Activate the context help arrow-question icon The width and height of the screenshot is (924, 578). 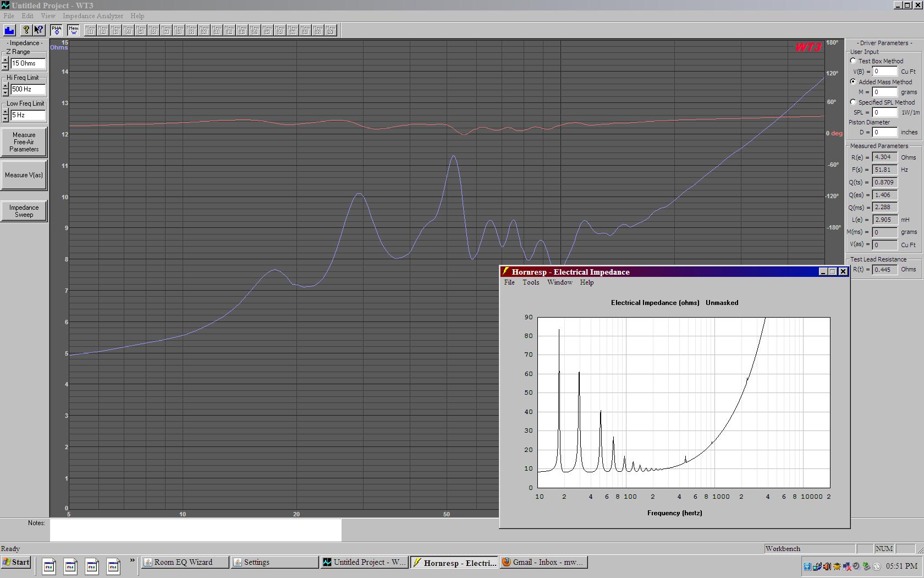click(38, 30)
